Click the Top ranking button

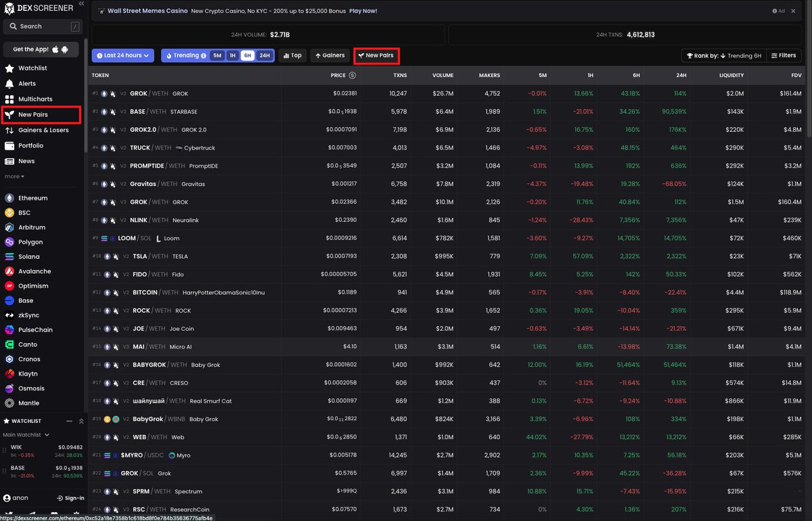[292, 55]
